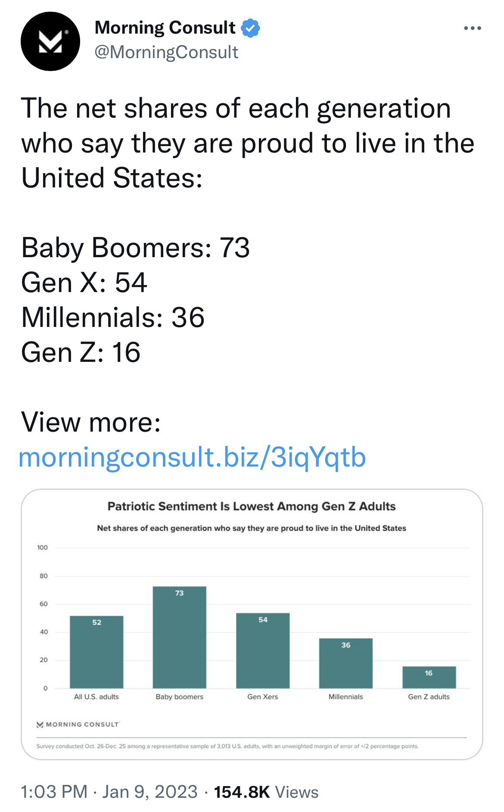
Task: Click the Jan 9, 2023 date
Action: pyautogui.click(x=150, y=792)
